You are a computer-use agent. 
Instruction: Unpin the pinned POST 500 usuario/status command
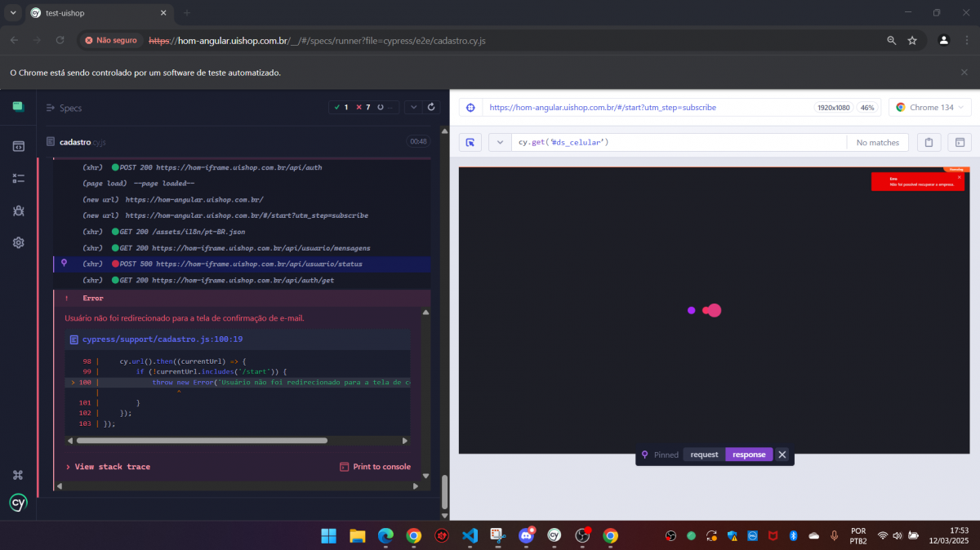782,455
